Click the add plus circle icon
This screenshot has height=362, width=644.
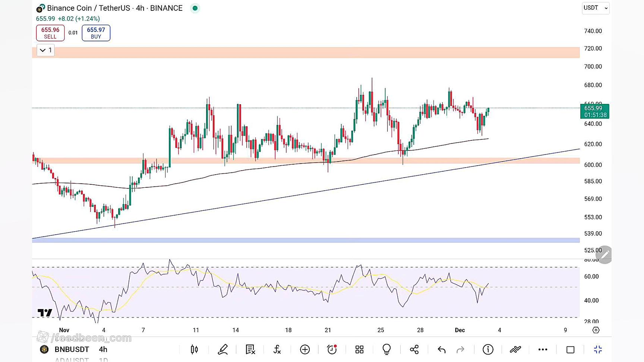305,349
